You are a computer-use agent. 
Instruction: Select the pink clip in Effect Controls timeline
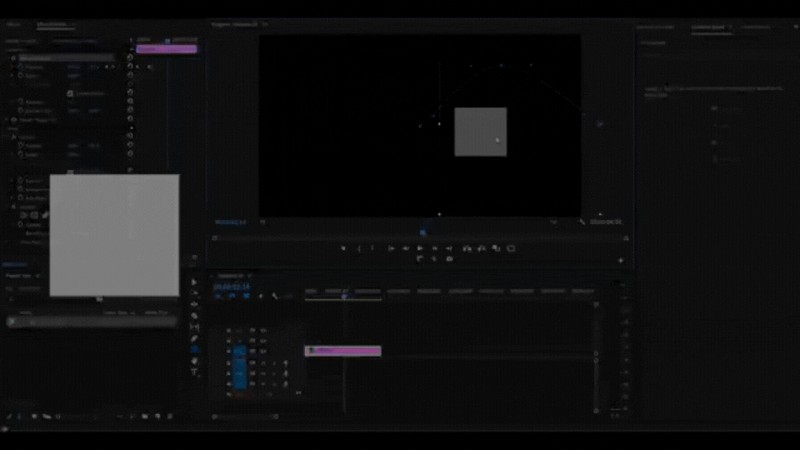166,49
